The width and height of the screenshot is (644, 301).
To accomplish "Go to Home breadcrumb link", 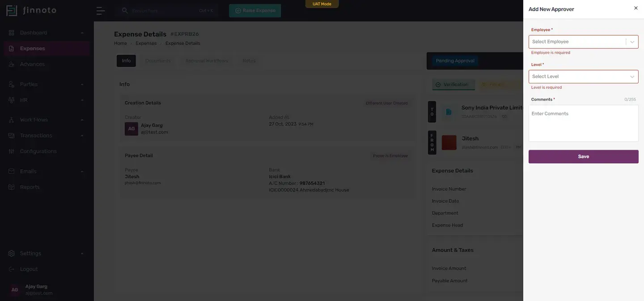I will coord(120,43).
